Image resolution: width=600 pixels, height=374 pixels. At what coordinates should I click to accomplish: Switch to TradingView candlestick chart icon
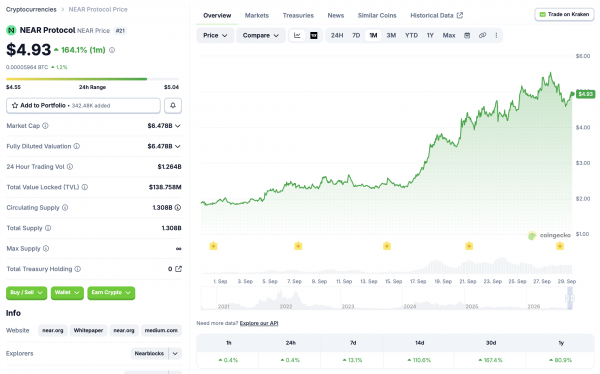click(314, 35)
